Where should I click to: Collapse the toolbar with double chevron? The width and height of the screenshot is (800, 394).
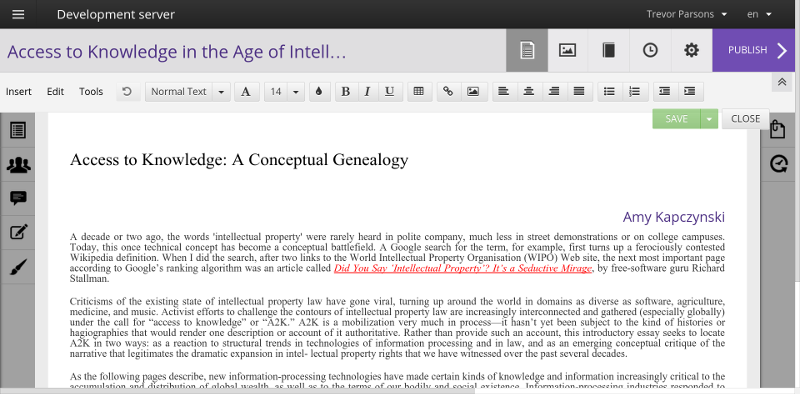(782, 82)
